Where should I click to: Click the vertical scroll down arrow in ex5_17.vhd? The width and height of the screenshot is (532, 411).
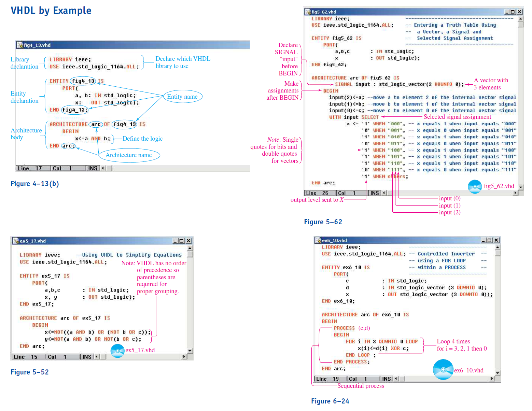[x=190, y=351]
